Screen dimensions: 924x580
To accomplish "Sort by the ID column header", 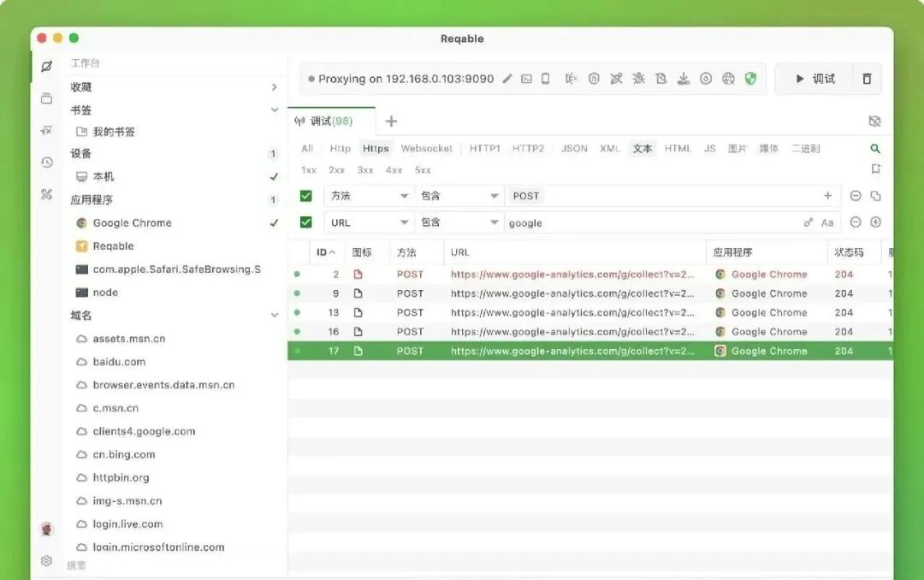I will pyautogui.click(x=326, y=252).
